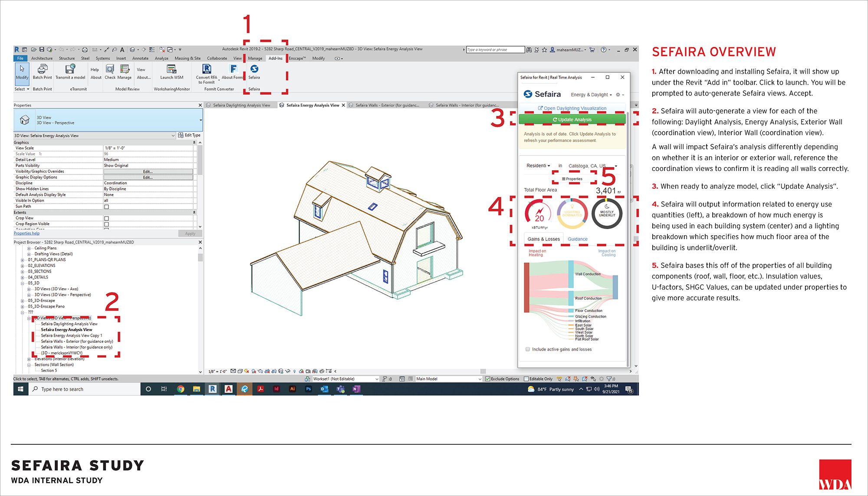Click the Print icon in quick access toolbar
Image resolution: width=868 pixels, height=496 pixels.
[85, 49]
